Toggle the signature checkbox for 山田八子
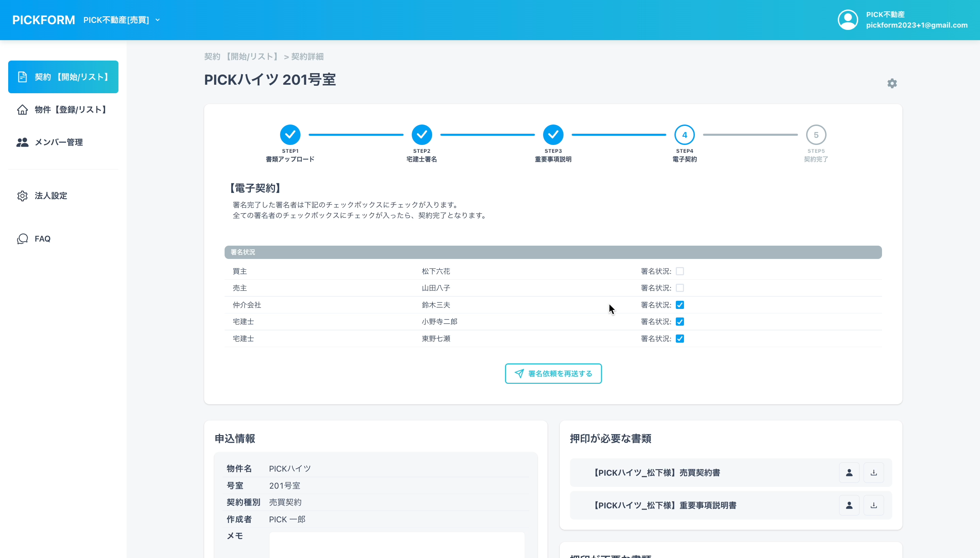This screenshot has height=558, width=980. (x=680, y=288)
